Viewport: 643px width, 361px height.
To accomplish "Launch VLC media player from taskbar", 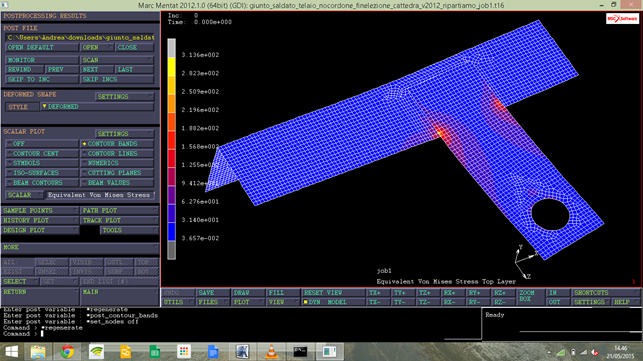I will [271, 352].
